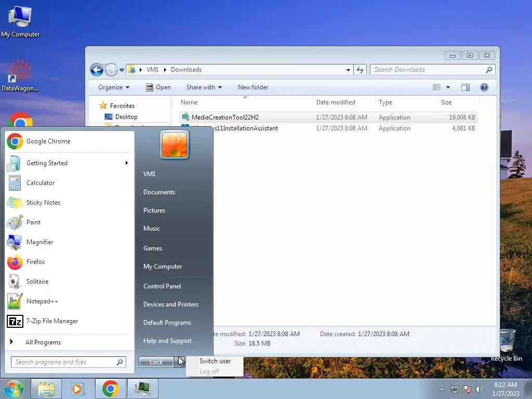
Task: Click Search programs and files box
Action: (x=69, y=362)
